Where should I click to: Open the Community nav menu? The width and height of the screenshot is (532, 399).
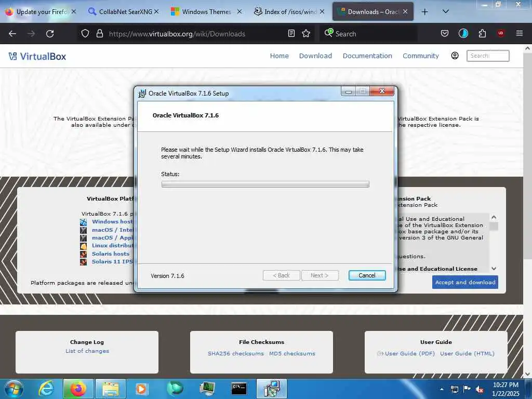pos(421,56)
